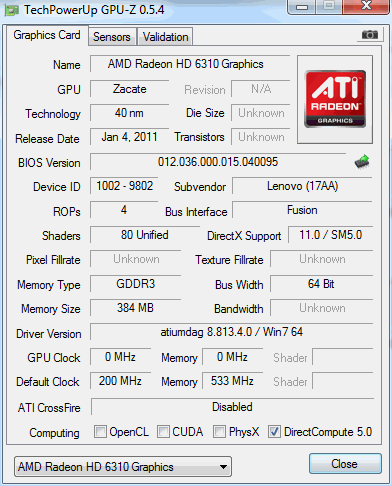
Task: Open the AMD Radeon HD 6310 graphics card dropdown
Action: 123,466
